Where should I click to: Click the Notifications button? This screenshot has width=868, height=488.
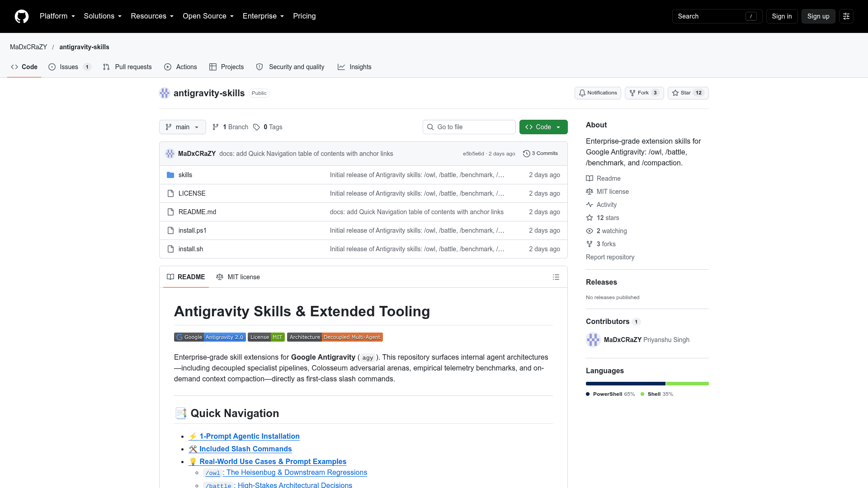(598, 93)
